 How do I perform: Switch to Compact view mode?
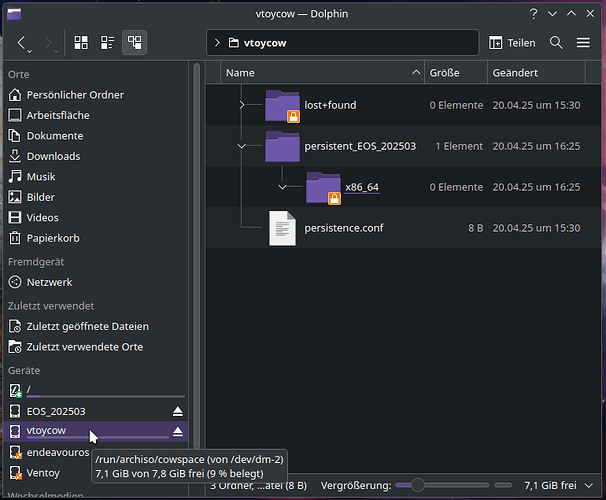107,43
